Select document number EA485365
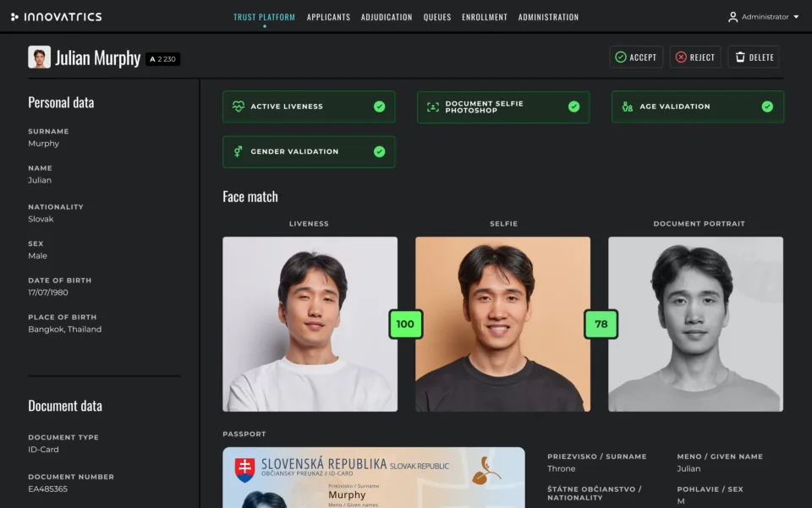The width and height of the screenshot is (812, 508). coord(47,489)
